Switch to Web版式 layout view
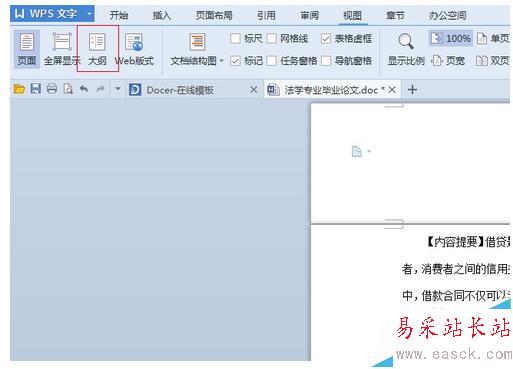 [134, 49]
